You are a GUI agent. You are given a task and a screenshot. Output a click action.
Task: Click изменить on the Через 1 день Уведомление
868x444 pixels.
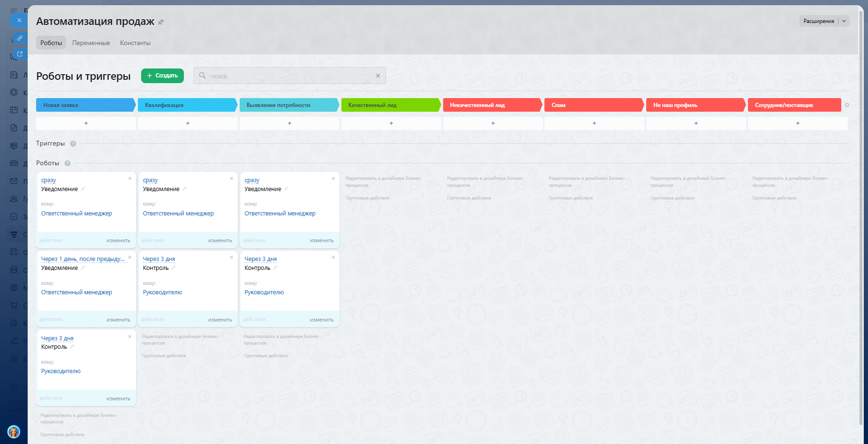[x=118, y=320]
